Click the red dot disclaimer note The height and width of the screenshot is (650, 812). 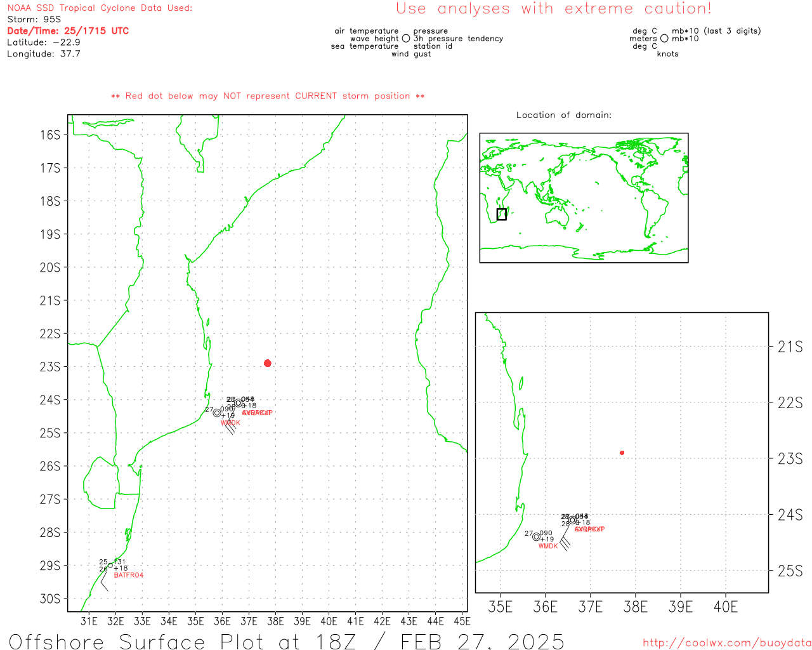pos(268,96)
